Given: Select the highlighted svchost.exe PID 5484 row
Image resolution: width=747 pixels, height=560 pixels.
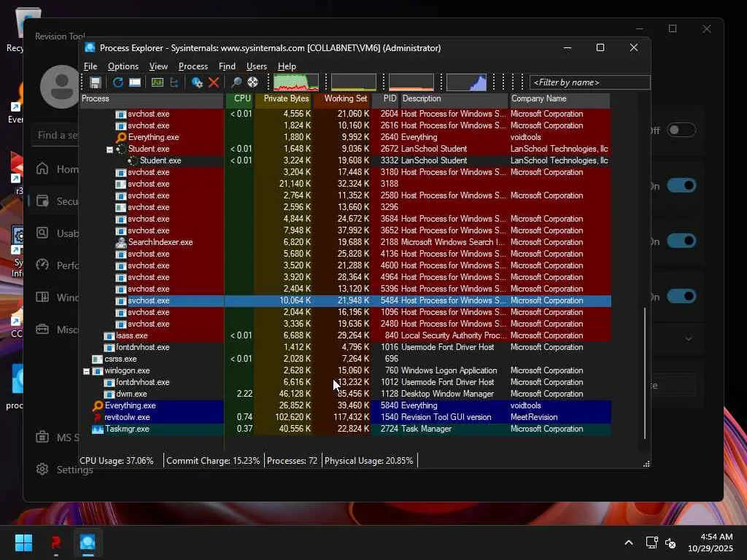Looking at the screenshot, I should point(345,301).
